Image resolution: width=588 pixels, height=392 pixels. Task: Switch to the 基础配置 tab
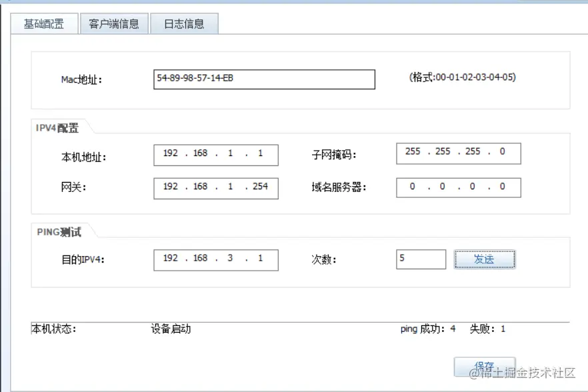click(44, 23)
